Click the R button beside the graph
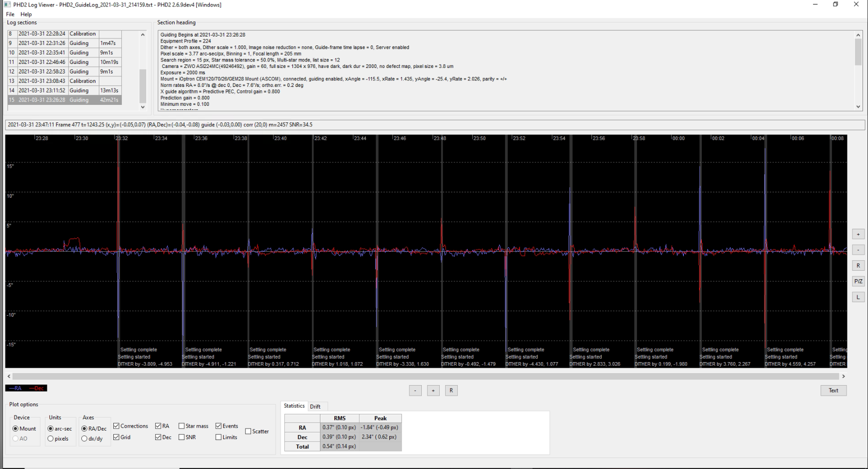Screen dimensions: 868x469 tap(858, 266)
